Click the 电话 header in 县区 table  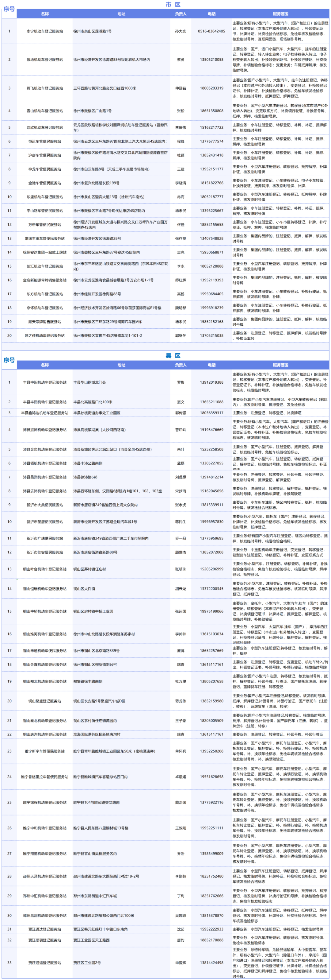pyautogui.click(x=212, y=365)
